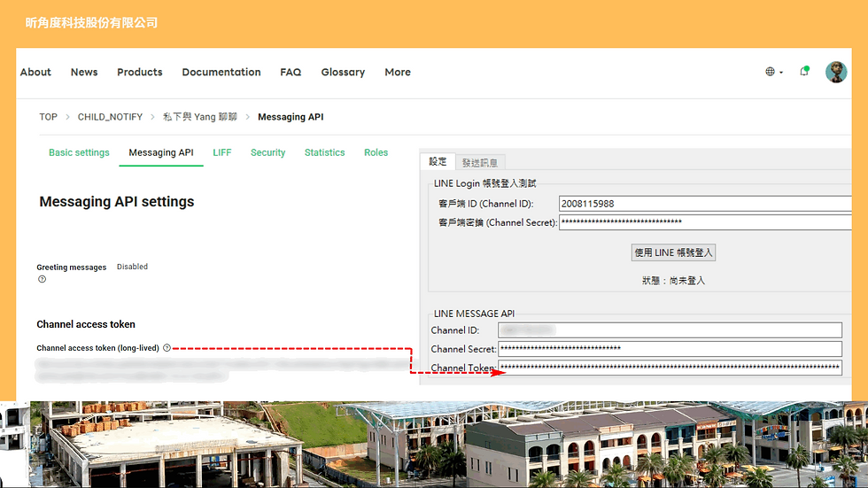Viewport: 868px width, 488px height.
Task: Switch to the LIFF tab
Action: (222, 152)
